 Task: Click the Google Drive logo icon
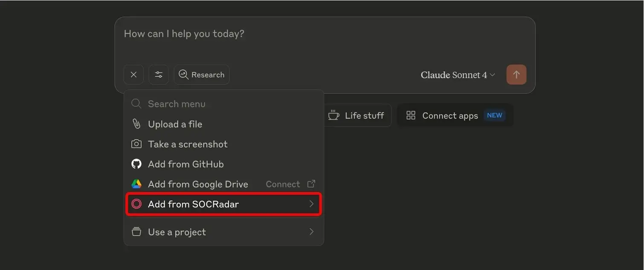[136, 184]
